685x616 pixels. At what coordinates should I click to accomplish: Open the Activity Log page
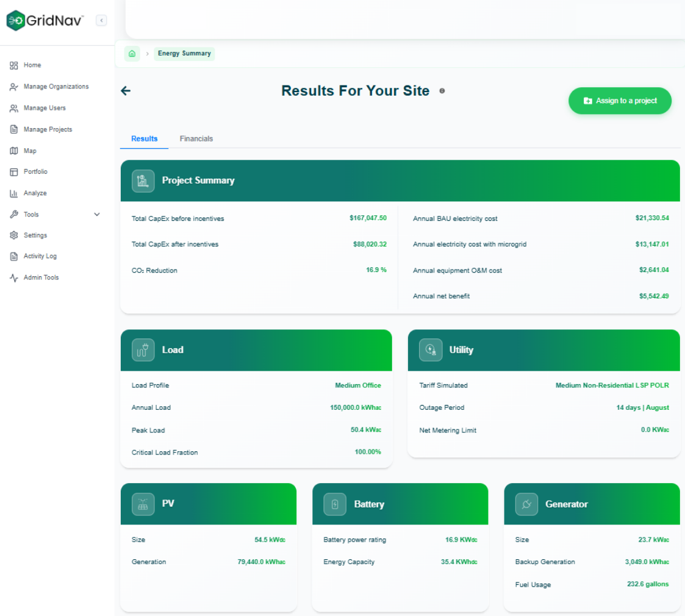[40, 256]
